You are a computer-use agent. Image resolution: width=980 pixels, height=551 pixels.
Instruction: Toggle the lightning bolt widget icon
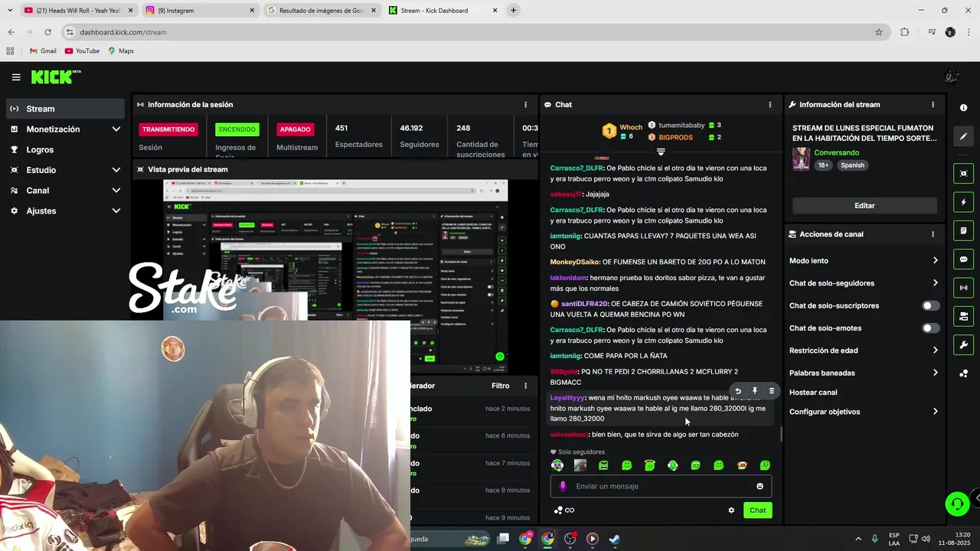(963, 203)
